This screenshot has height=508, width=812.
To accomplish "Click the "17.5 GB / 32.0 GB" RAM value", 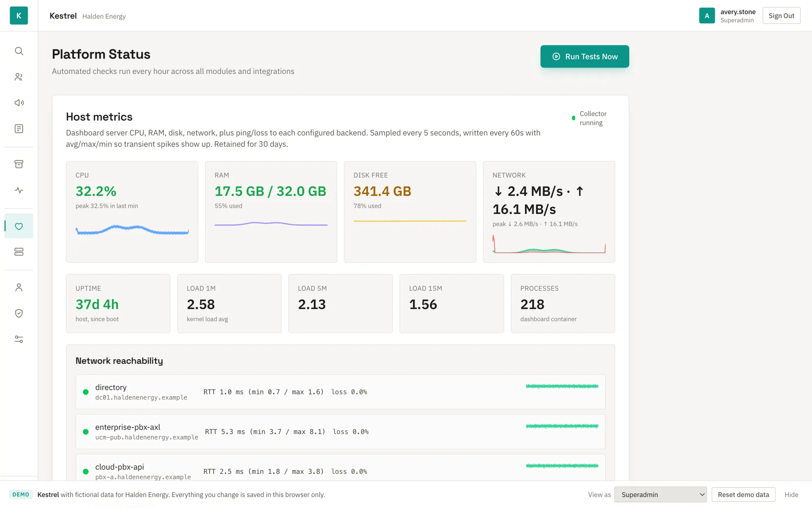I will [x=270, y=191].
